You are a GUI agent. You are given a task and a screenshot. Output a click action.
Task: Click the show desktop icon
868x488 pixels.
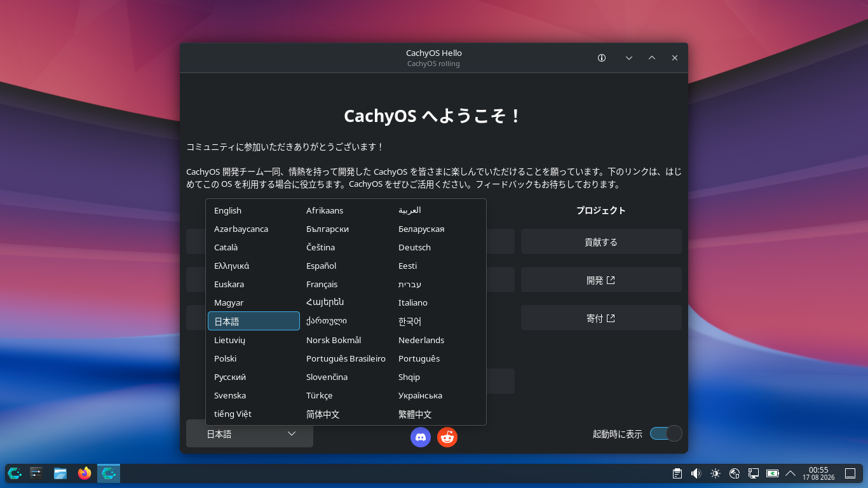point(850,473)
